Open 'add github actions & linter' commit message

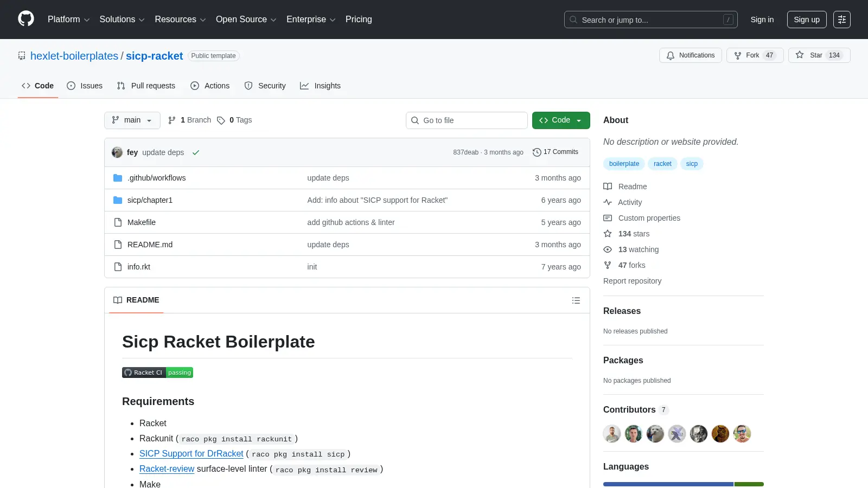pyautogui.click(x=351, y=222)
